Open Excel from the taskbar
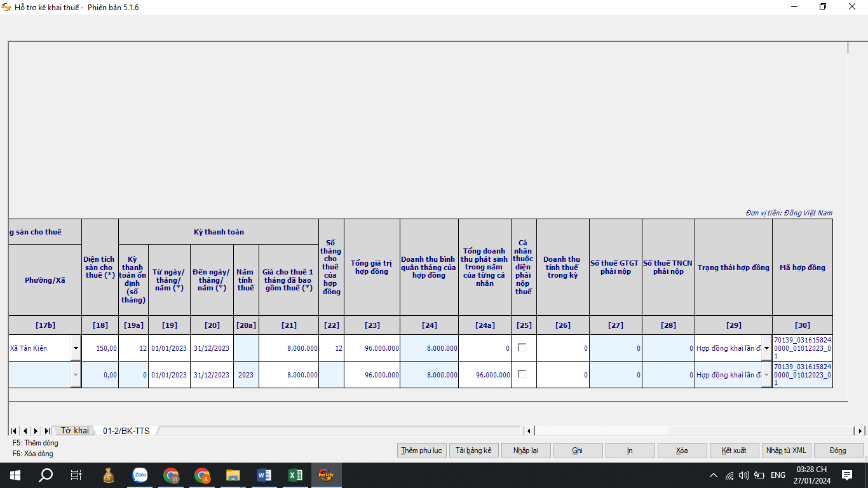The width and height of the screenshot is (868, 488). [295, 475]
